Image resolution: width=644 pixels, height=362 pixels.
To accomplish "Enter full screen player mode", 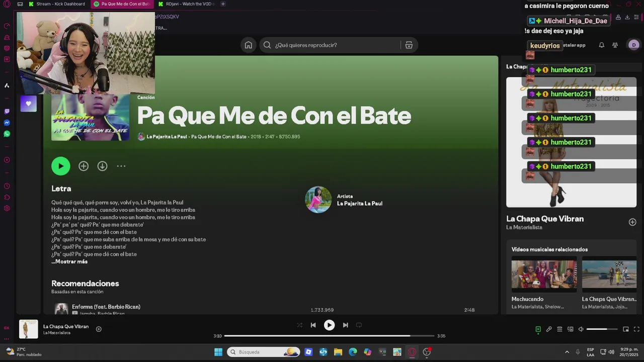I will coord(636,329).
